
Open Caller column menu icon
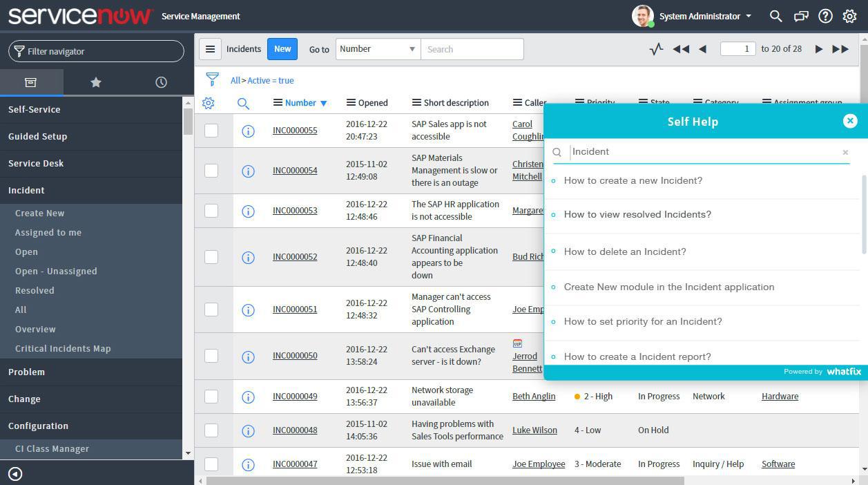(x=517, y=102)
